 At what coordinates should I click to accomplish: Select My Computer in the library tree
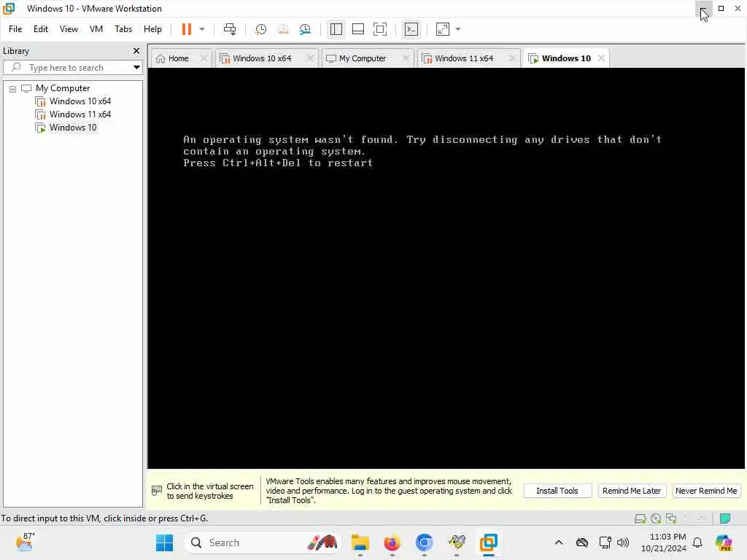pyautogui.click(x=63, y=88)
